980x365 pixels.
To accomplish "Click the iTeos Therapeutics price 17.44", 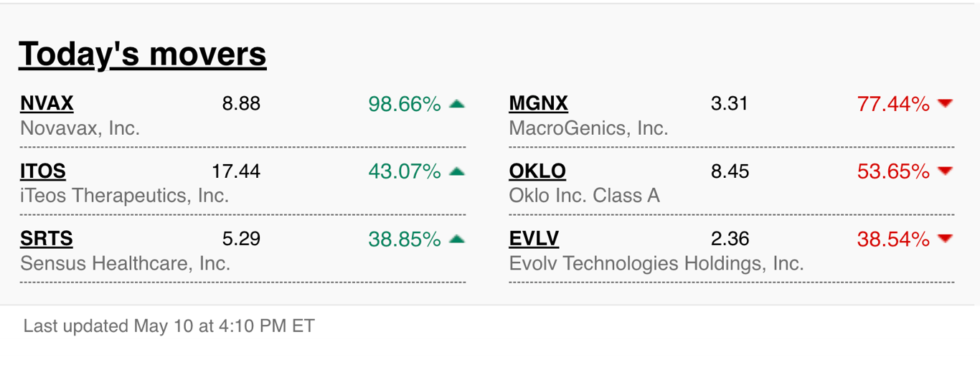I will click(236, 171).
